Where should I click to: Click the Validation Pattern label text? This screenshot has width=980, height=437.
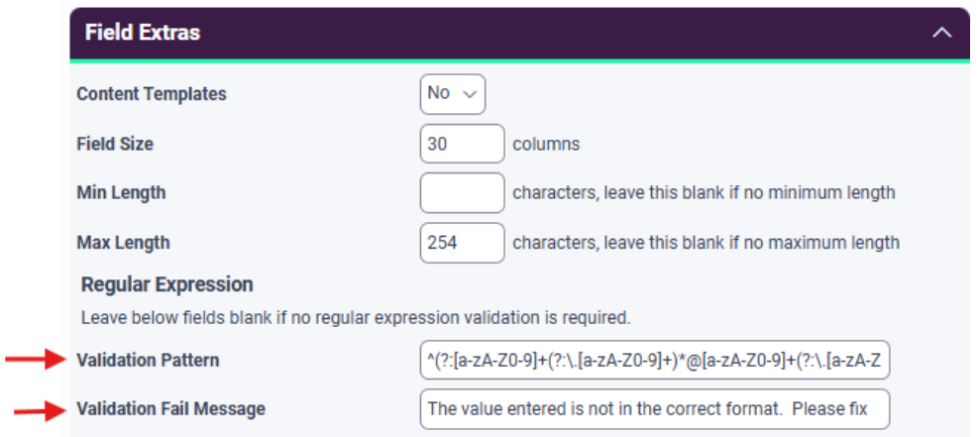(x=148, y=361)
